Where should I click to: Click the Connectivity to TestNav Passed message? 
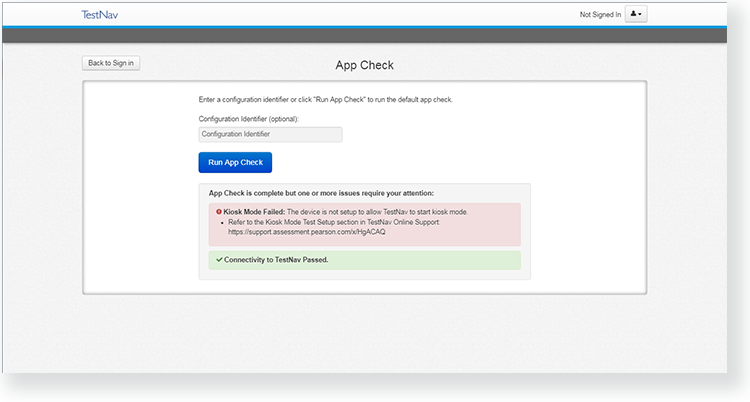tap(275, 260)
